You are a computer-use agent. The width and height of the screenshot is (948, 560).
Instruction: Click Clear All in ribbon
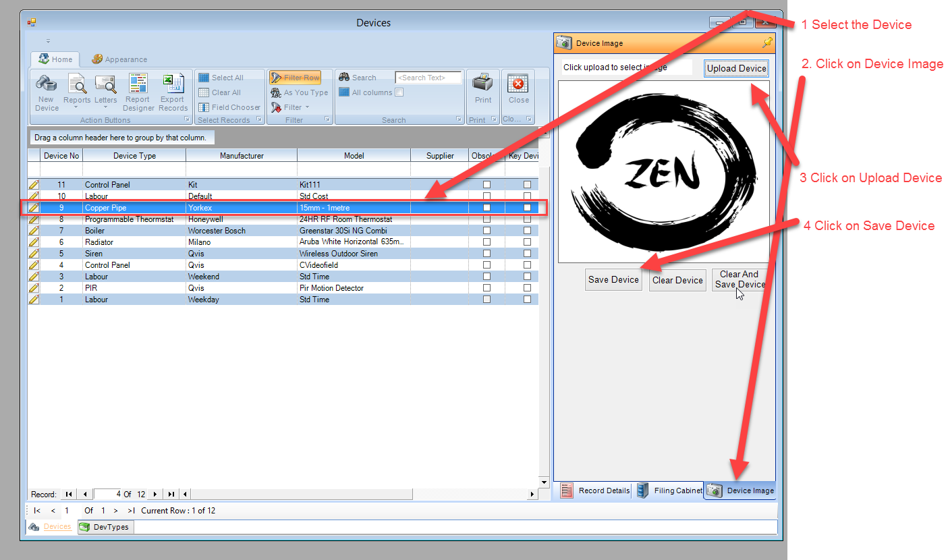[219, 92]
